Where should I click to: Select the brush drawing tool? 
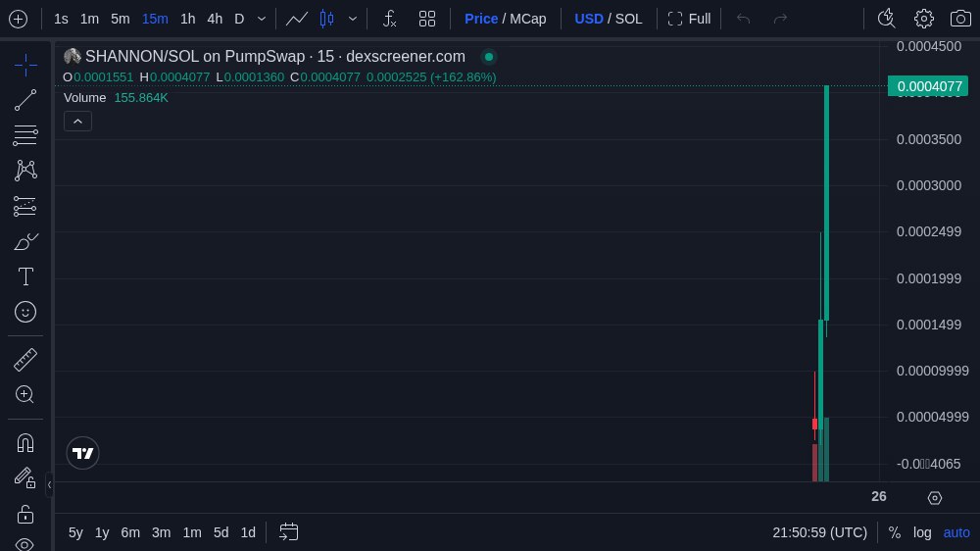coord(25,241)
